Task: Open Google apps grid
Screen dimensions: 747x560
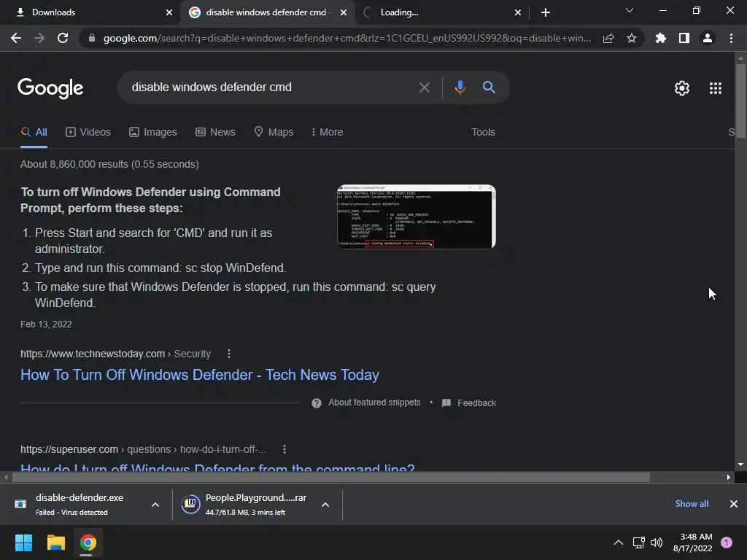Action: [x=716, y=88]
